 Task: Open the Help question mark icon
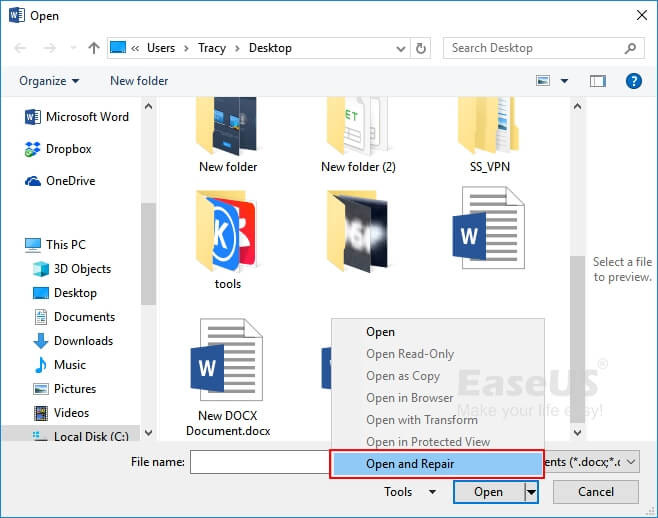[x=633, y=81]
